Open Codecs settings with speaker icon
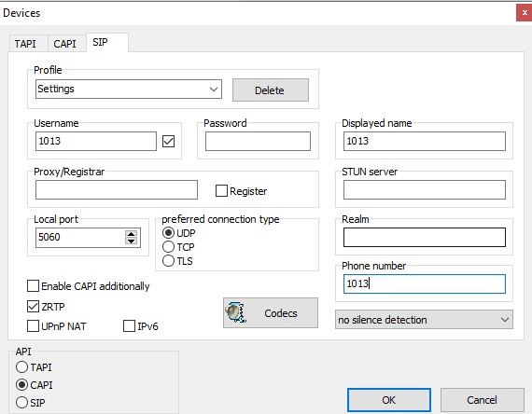 click(271, 312)
